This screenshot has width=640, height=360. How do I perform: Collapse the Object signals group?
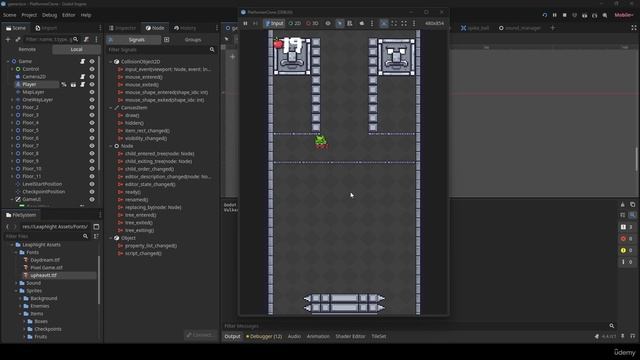point(111,238)
